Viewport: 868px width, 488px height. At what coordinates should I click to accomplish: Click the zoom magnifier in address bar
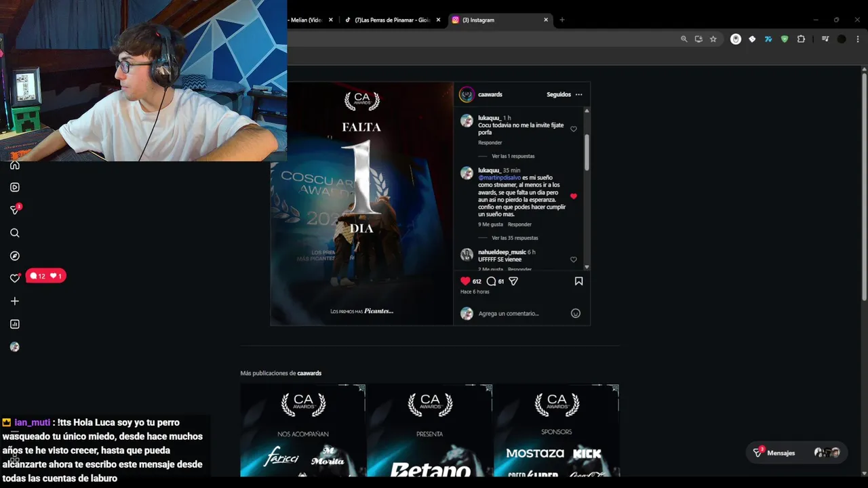[x=684, y=39]
